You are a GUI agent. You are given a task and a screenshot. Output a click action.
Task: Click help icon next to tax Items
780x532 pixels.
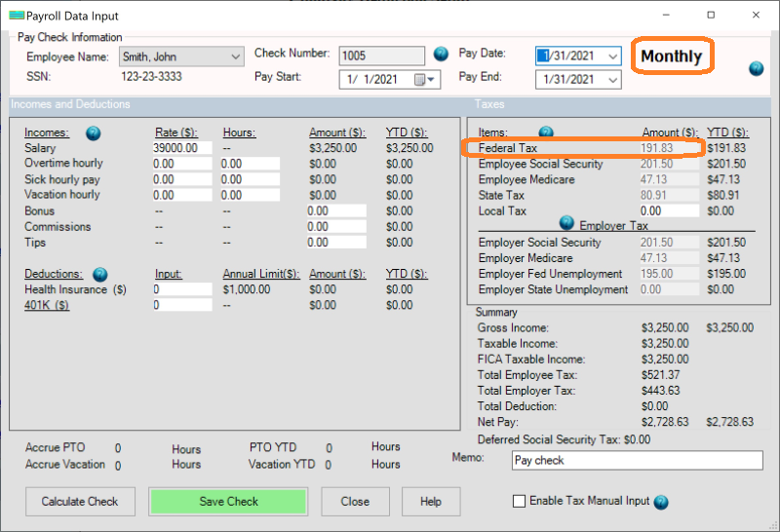[x=546, y=133]
